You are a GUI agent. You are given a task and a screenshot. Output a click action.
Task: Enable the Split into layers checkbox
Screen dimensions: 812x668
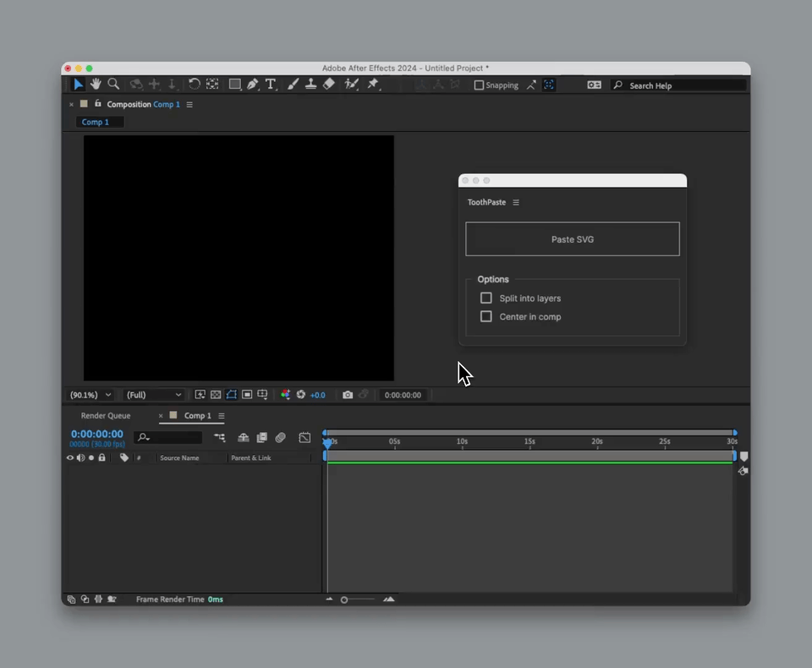click(x=486, y=298)
